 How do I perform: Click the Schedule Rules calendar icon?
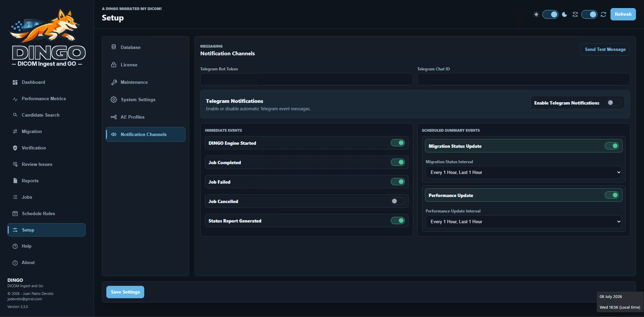15,213
